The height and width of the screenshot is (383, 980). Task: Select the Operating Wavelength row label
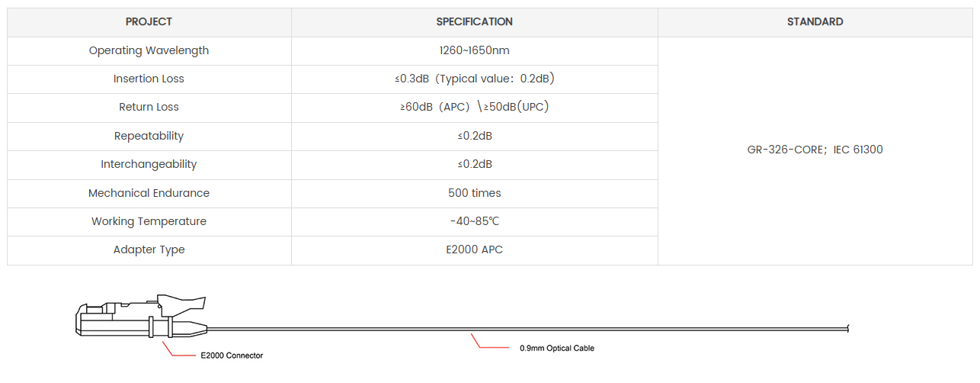149,50
